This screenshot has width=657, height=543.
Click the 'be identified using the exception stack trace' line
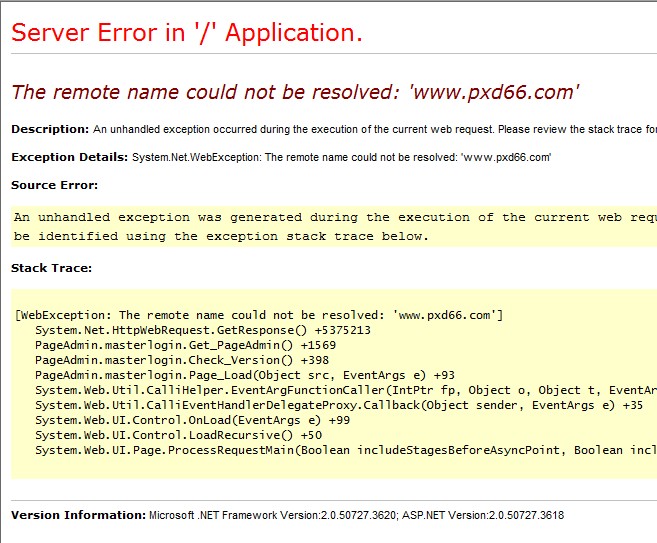(x=220, y=236)
